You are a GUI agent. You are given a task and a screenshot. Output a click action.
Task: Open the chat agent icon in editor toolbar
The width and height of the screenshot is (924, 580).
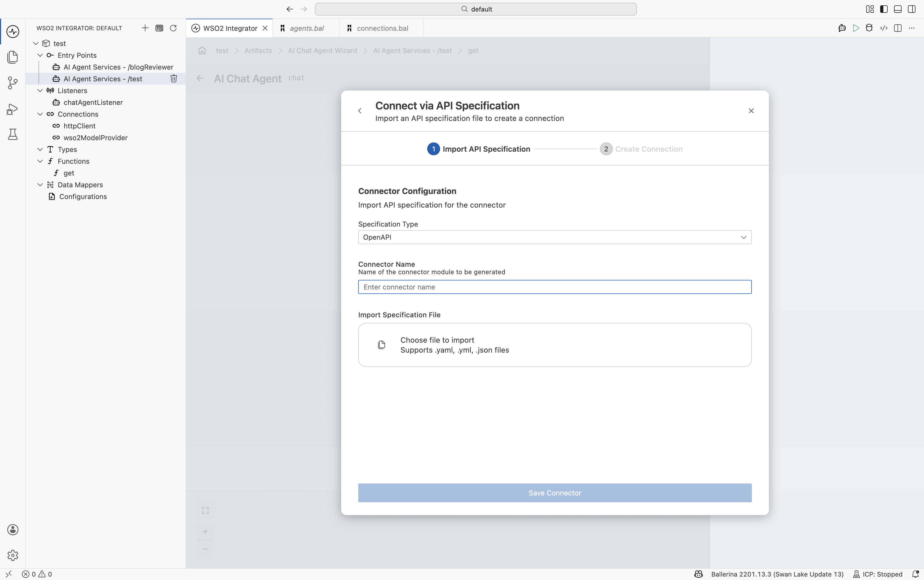pos(842,28)
